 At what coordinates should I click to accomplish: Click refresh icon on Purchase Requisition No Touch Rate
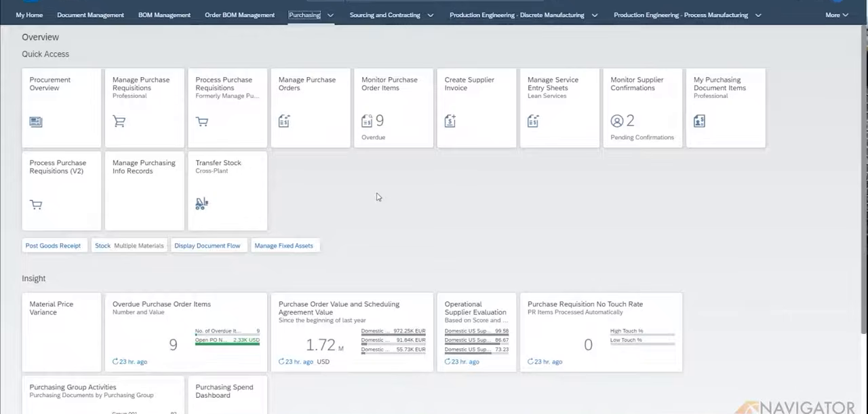(x=530, y=362)
